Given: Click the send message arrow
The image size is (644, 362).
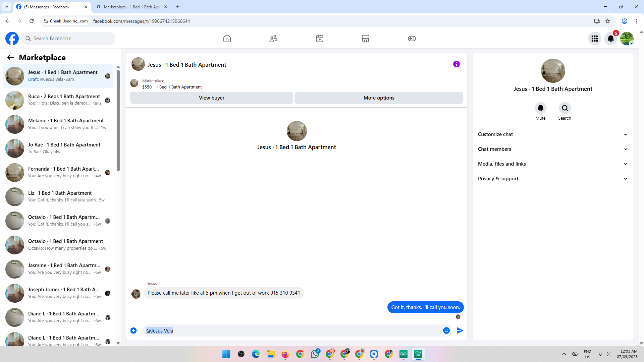Looking at the screenshot, I should click(460, 330).
